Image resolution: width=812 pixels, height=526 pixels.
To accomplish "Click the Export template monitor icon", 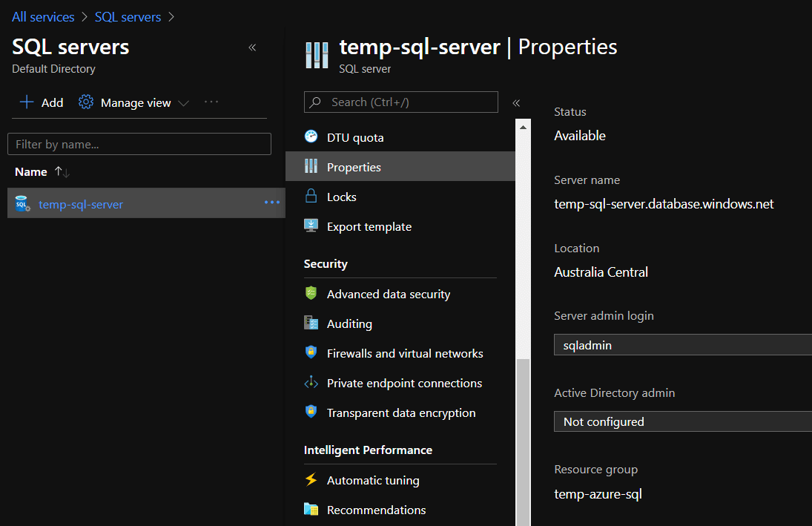I will click(x=311, y=226).
